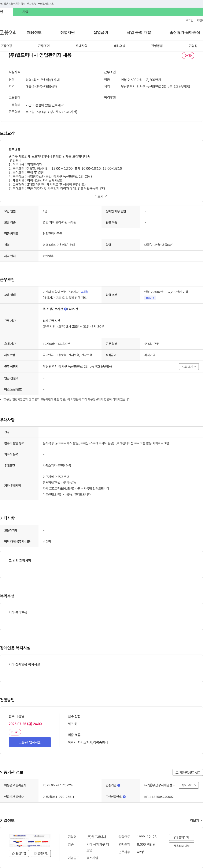
Task: Click the 3개월 contract period link text
Action: pos(85,292)
